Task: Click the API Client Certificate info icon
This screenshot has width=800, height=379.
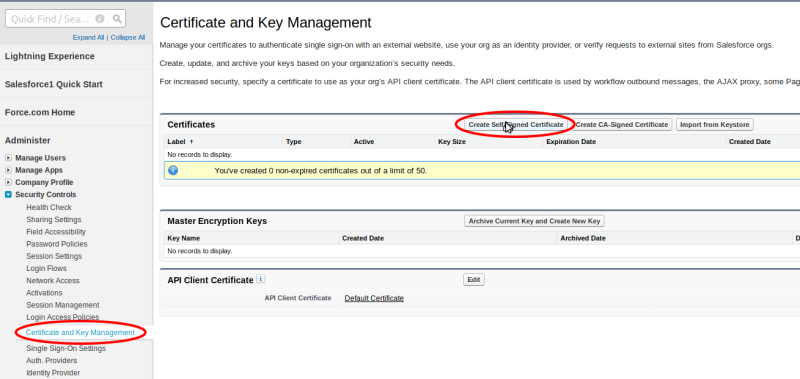Action: (261, 279)
